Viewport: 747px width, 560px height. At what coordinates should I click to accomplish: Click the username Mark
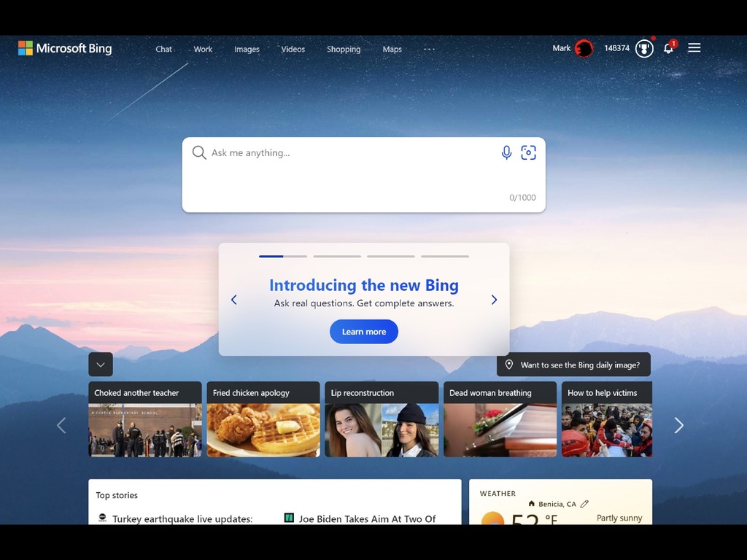(x=561, y=48)
